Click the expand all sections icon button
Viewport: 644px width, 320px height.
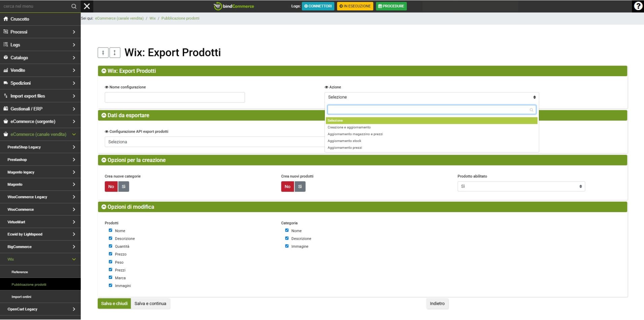point(115,53)
